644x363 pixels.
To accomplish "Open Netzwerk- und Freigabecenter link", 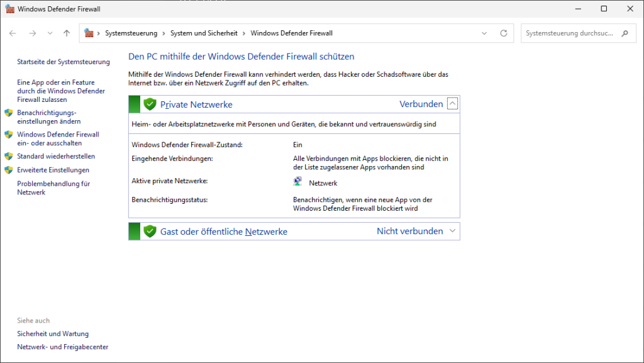I will (62, 347).
